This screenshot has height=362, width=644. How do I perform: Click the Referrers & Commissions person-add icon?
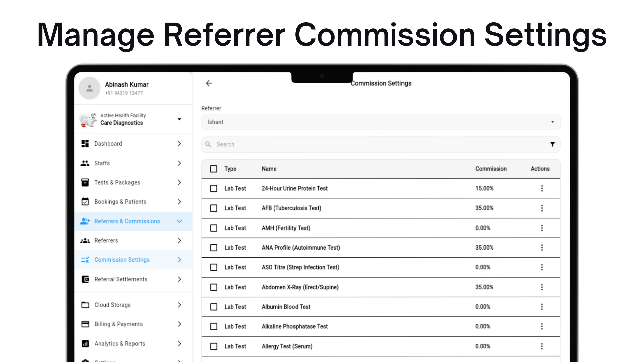point(85,221)
